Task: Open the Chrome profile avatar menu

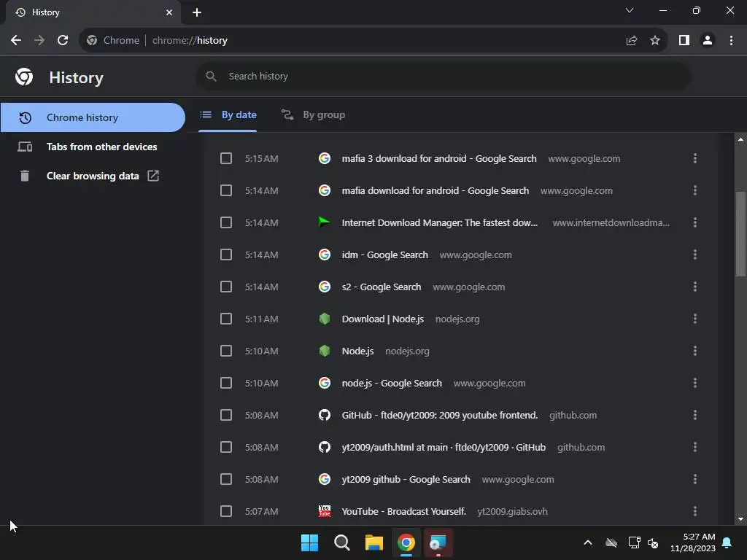Action: 708,41
